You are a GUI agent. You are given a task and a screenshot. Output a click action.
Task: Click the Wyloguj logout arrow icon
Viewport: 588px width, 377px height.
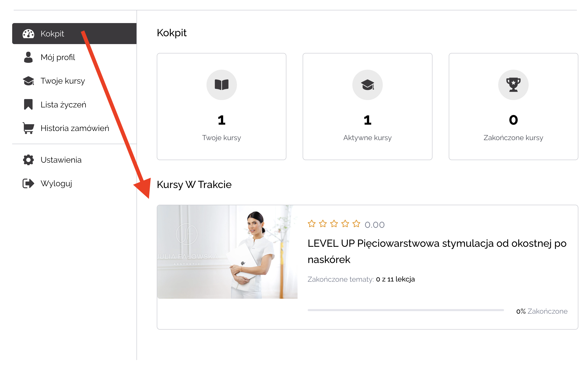pyautogui.click(x=28, y=183)
